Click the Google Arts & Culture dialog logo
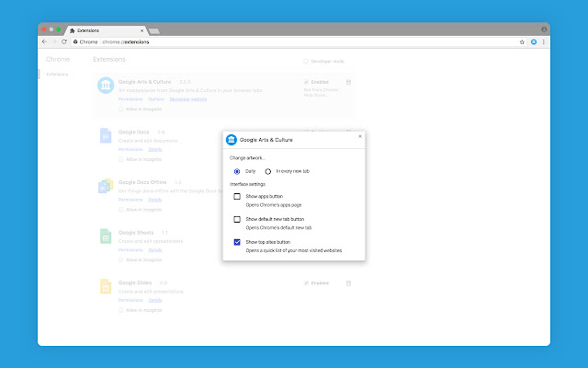The height and width of the screenshot is (368, 588). [x=232, y=140]
